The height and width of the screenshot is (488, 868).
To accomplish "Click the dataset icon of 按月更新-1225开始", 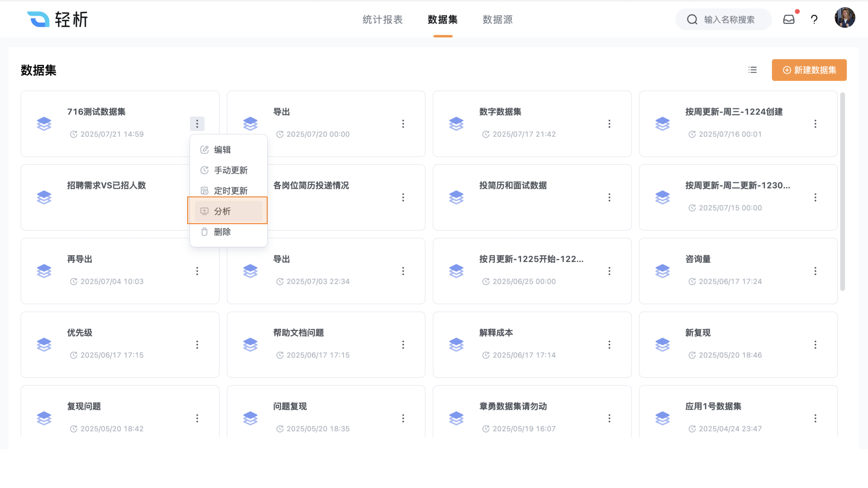I will [456, 271].
